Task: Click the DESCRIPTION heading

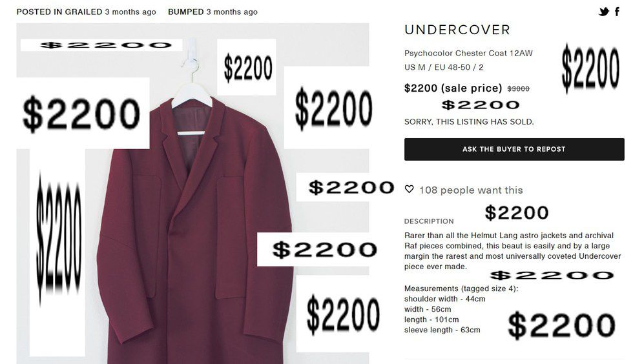Action: pos(429,221)
